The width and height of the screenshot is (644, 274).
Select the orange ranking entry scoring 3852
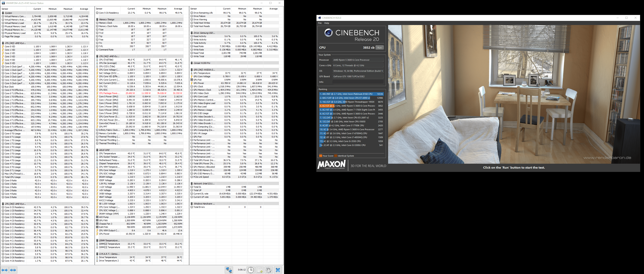[x=351, y=106]
